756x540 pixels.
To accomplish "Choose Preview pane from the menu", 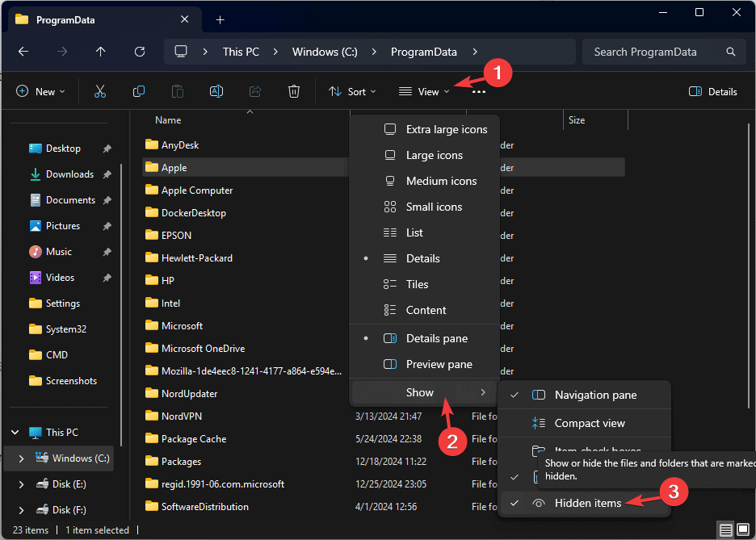I will [x=438, y=364].
